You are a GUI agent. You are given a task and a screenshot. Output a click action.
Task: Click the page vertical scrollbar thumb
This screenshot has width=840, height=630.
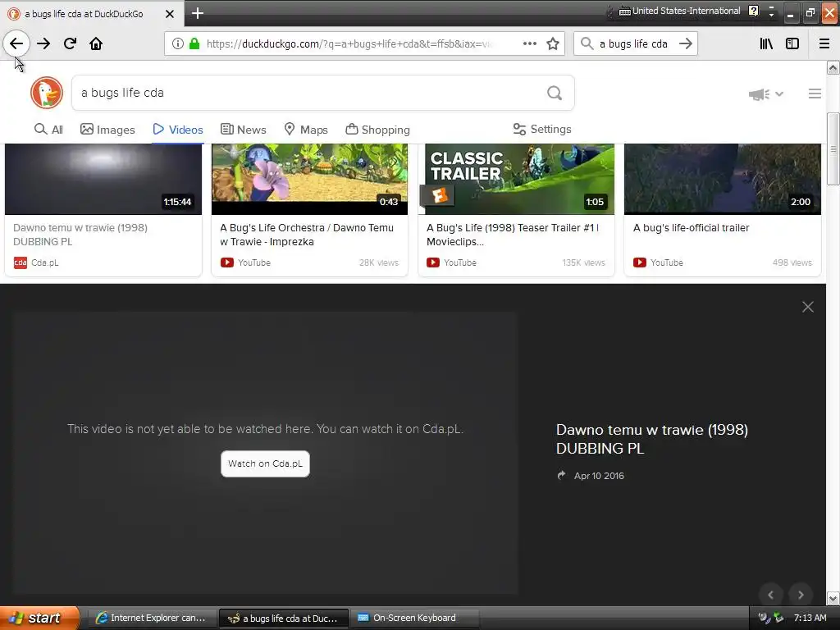[833, 149]
